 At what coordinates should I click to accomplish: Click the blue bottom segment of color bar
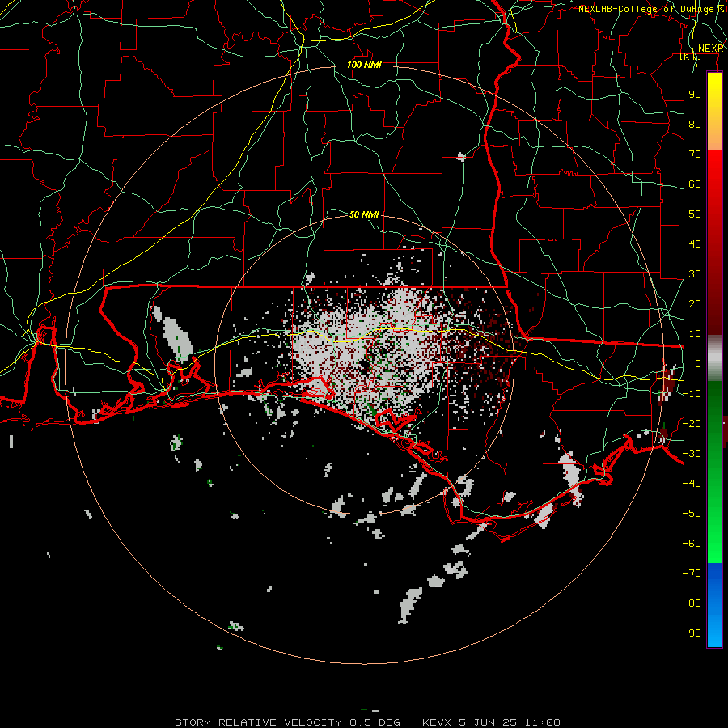click(714, 605)
